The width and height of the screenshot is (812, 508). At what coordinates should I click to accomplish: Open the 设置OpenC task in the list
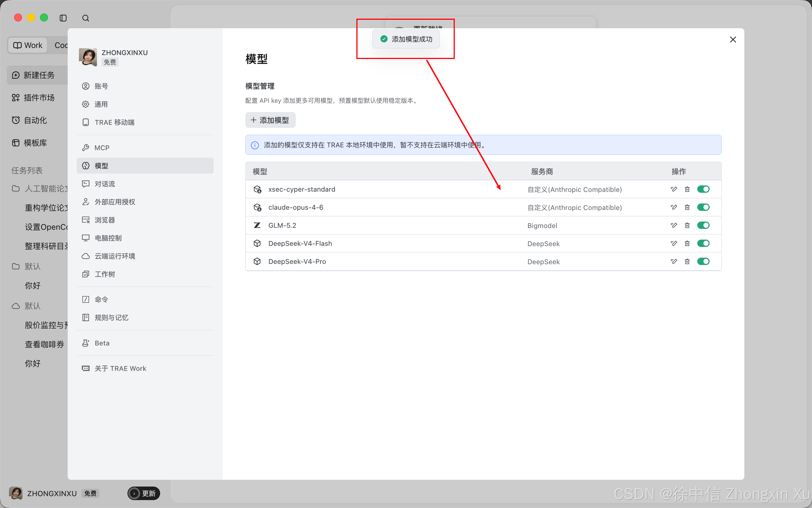46,227
